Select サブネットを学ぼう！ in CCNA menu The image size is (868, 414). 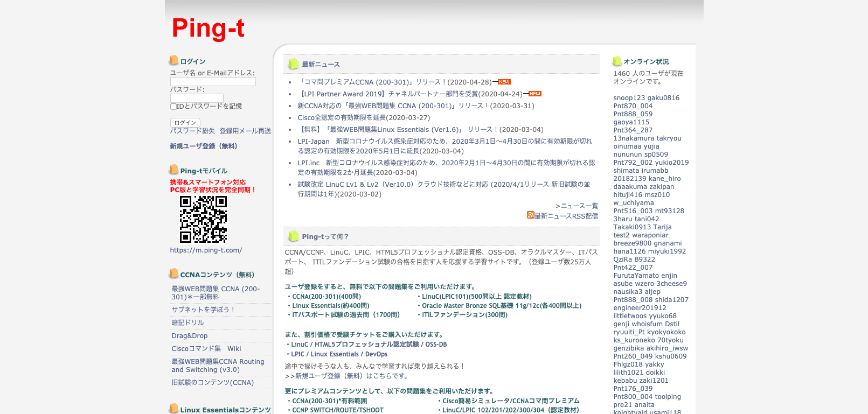203,310
